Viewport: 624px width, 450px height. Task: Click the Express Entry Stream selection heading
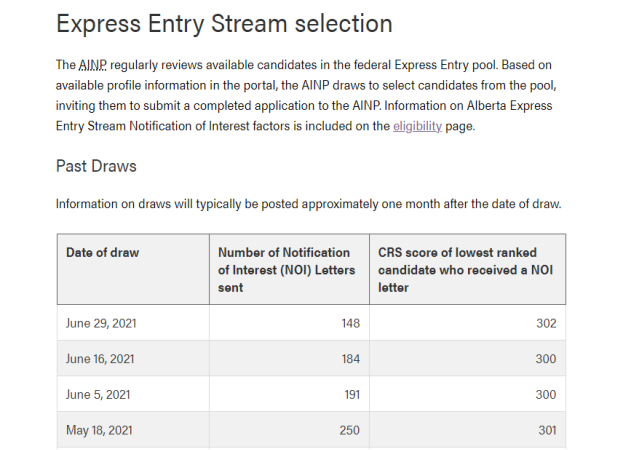coord(224,24)
